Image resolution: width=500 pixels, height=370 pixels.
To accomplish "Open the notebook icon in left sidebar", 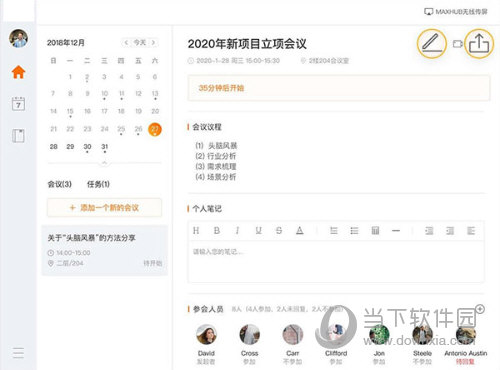I will [x=18, y=136].
